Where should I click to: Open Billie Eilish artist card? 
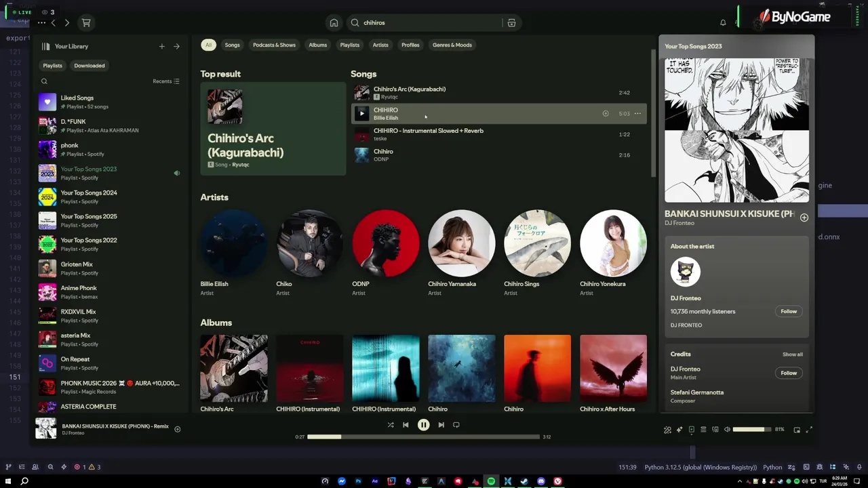click(234, 254)
